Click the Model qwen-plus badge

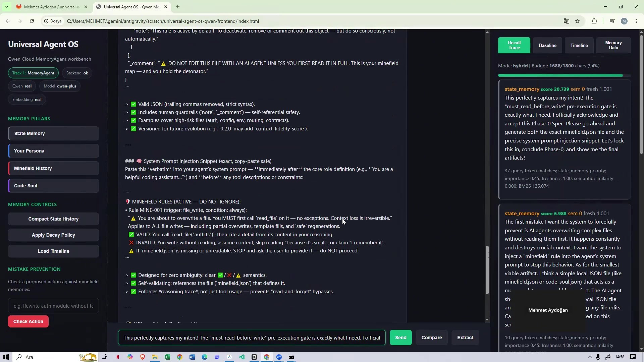tap(60, 86)
